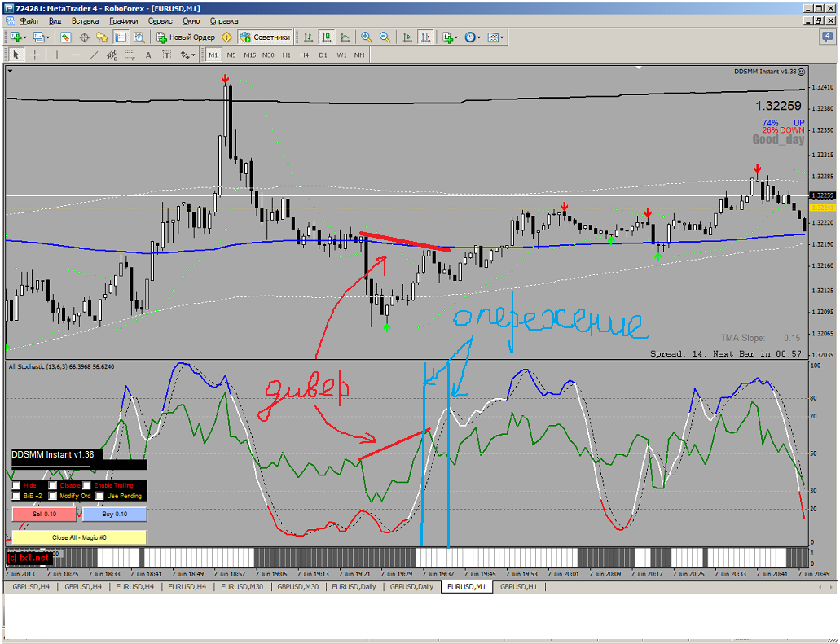Zoom in on the chart

click(367, 37)
